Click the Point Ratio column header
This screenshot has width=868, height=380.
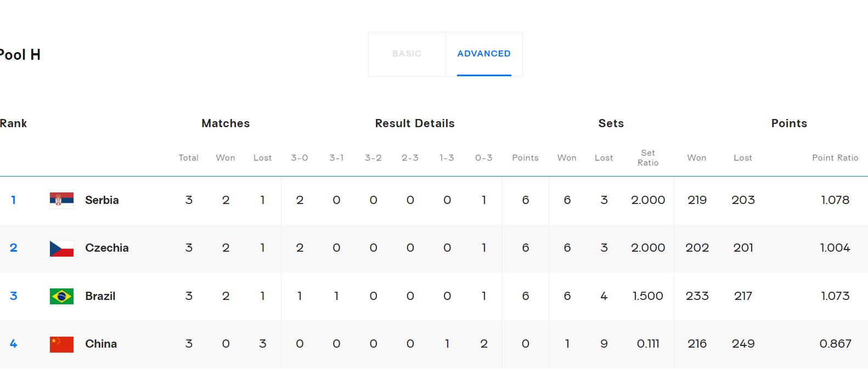(x=835, y=158)
